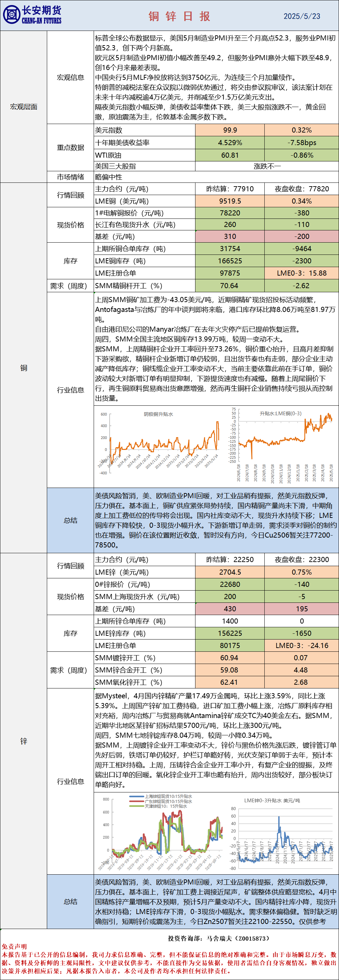This screenshot has width=339, height=980.
Task: Select the 夜盘收盘：77820 copper cell
Action: click(302, 189)
